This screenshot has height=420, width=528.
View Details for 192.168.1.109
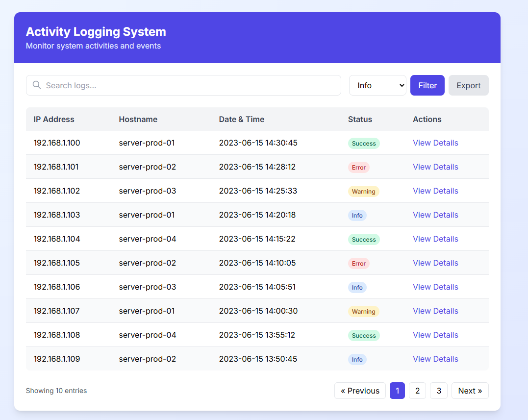[435, 359]
